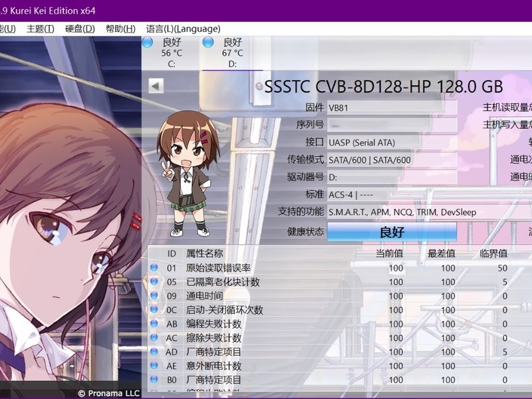Open the 语言(L)(Language) menu
Image resolution: width=532 pixels, height=399 pixels.
tap(184, 29)
